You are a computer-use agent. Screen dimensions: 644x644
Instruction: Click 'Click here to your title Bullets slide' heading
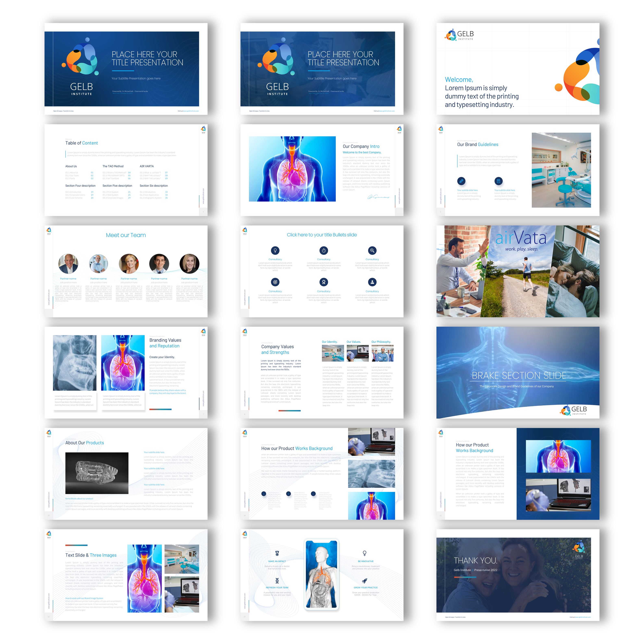(x=322, y=235)
